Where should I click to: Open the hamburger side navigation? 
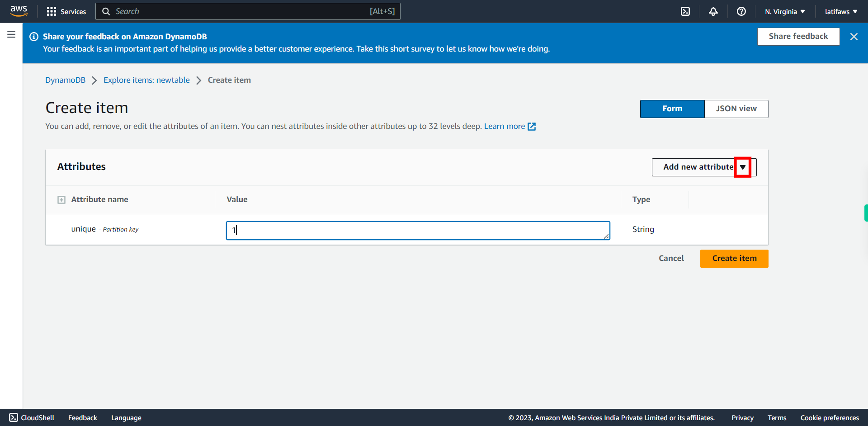tap(11, 34)
